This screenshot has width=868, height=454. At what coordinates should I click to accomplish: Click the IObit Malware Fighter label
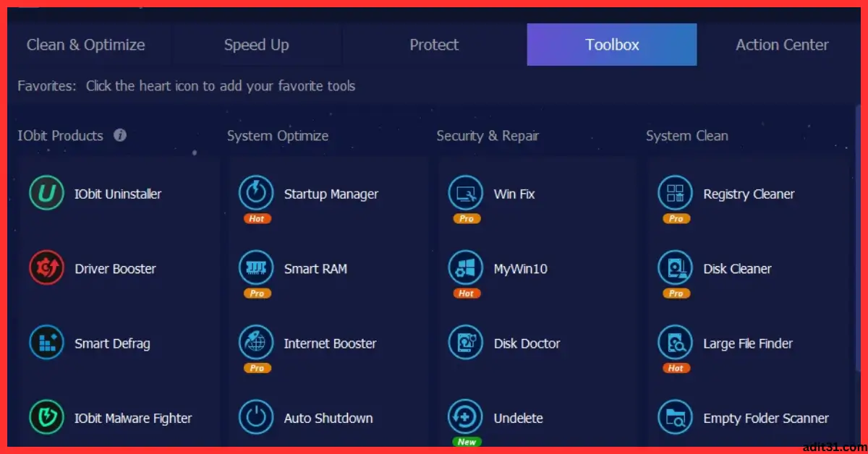[133, 418]
